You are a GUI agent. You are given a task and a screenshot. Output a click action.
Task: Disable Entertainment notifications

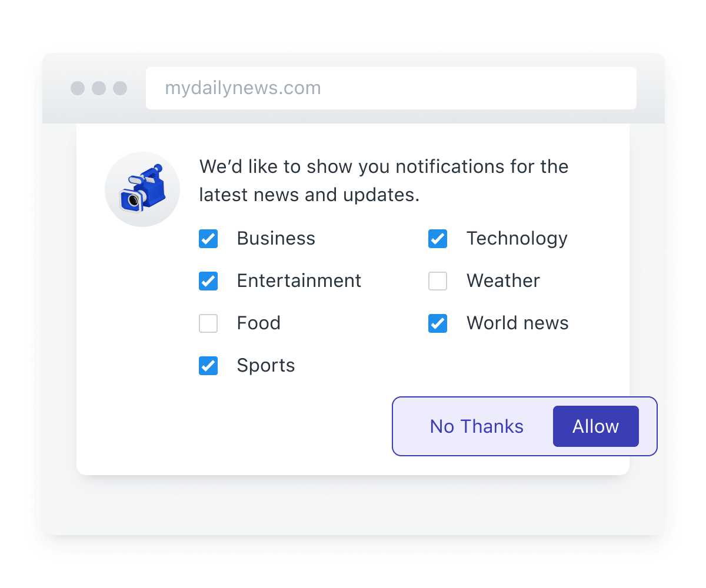coord(208,281)
